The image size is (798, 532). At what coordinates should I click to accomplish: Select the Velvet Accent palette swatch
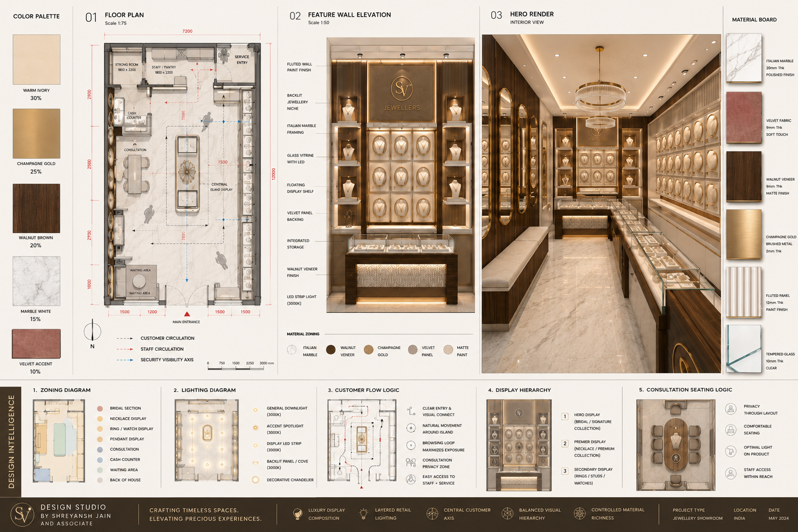[x=36, y=344]
